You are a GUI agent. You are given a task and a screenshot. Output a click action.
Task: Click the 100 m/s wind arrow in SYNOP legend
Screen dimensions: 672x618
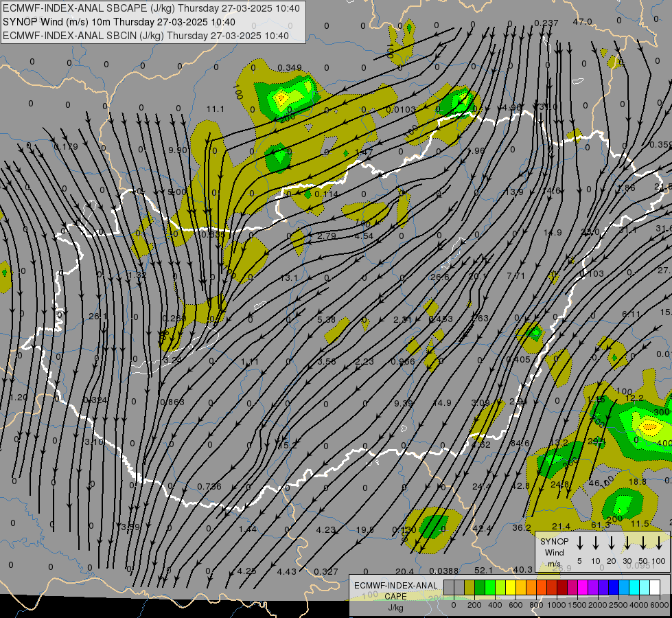[x=659, y=542]
